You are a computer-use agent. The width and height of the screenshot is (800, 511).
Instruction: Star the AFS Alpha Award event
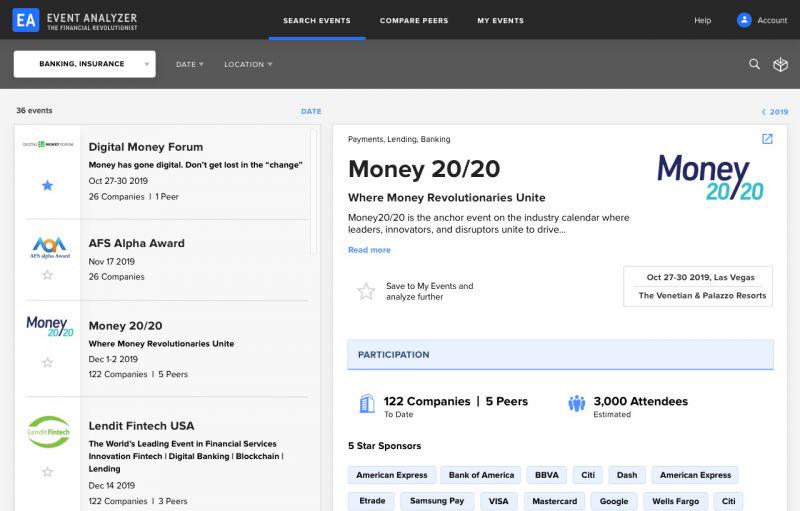47,275
